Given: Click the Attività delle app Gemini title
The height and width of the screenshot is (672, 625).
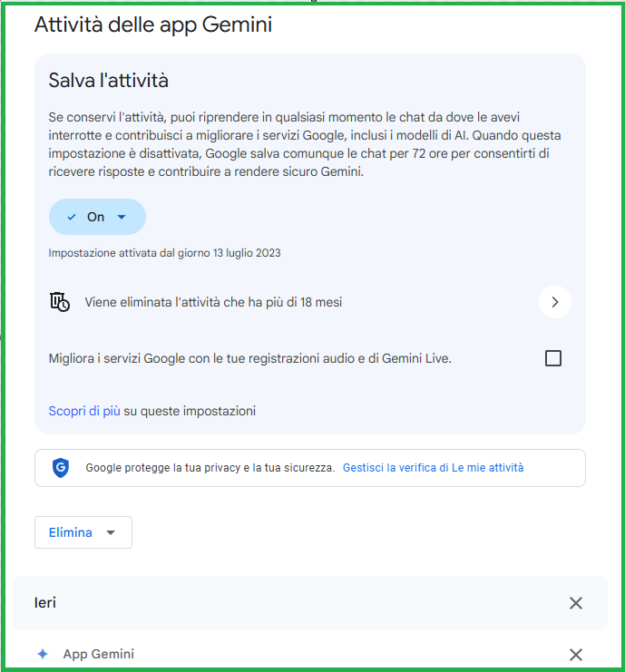Looking at the screenshot, I should 153,24.
